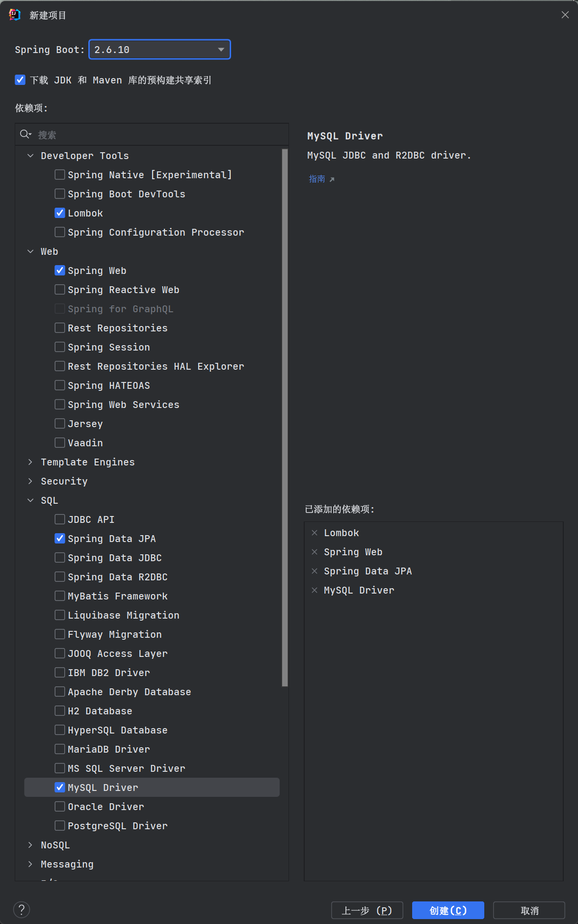578x924 pixels.
Task: Select the HyperSQL Database row
Action: [152, 730]
